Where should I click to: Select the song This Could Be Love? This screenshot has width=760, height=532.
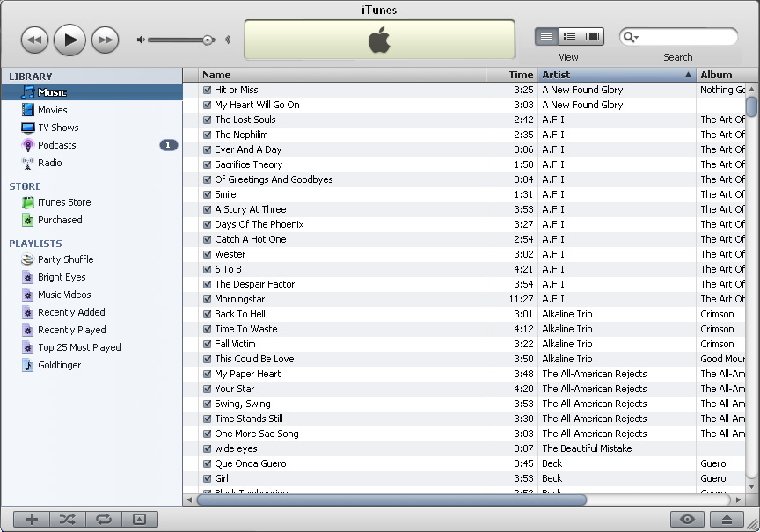[x=254, y=359]
